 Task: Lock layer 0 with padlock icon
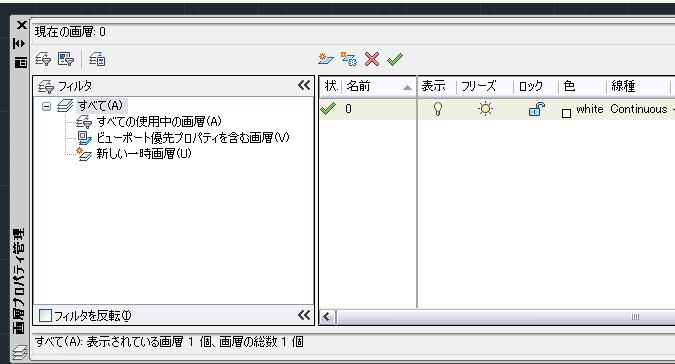click(x=536, y=109)
